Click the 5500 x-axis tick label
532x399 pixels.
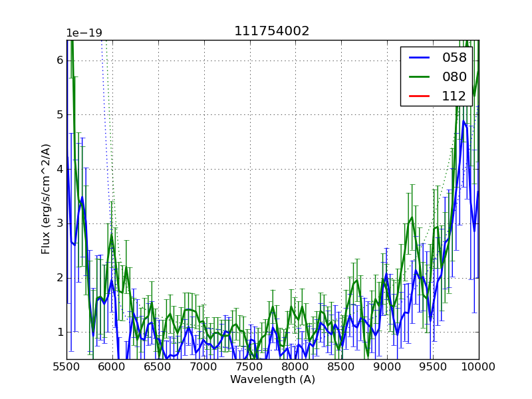tap(66, 366)
